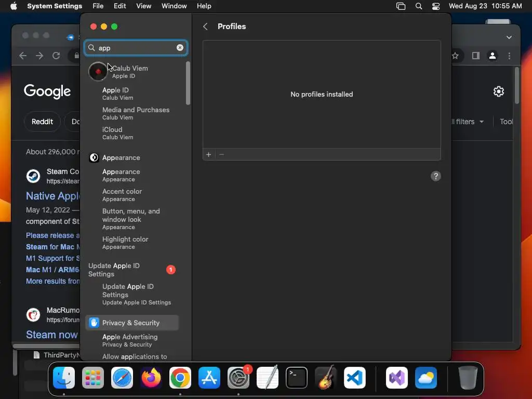This screenshot has width=532, height=399.
Task: Open Media and Purchases search result
Action: [136, 113]
